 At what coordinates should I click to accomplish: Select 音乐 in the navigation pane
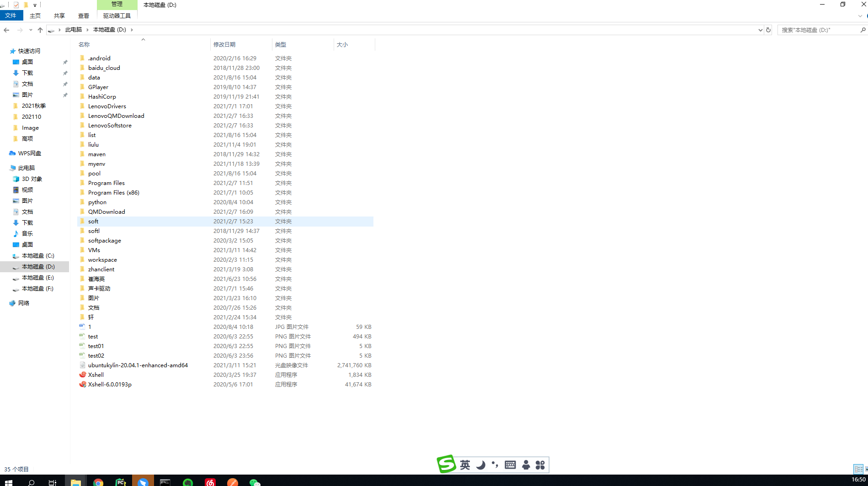coord(27,234)
